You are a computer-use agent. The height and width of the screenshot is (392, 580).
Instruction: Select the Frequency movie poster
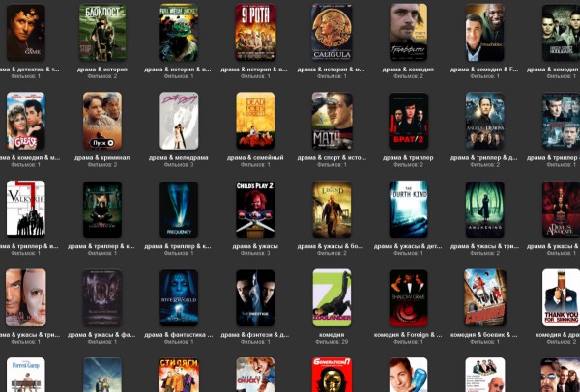pos(179,210)
